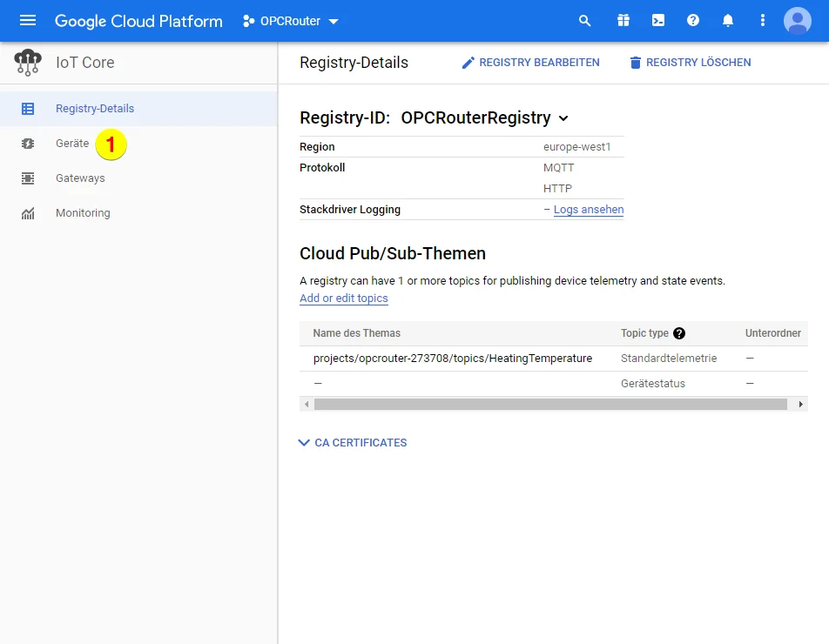The image size is (829, 644).
Task: Open notifications bell icon
Action: click(x=728, y=21)
